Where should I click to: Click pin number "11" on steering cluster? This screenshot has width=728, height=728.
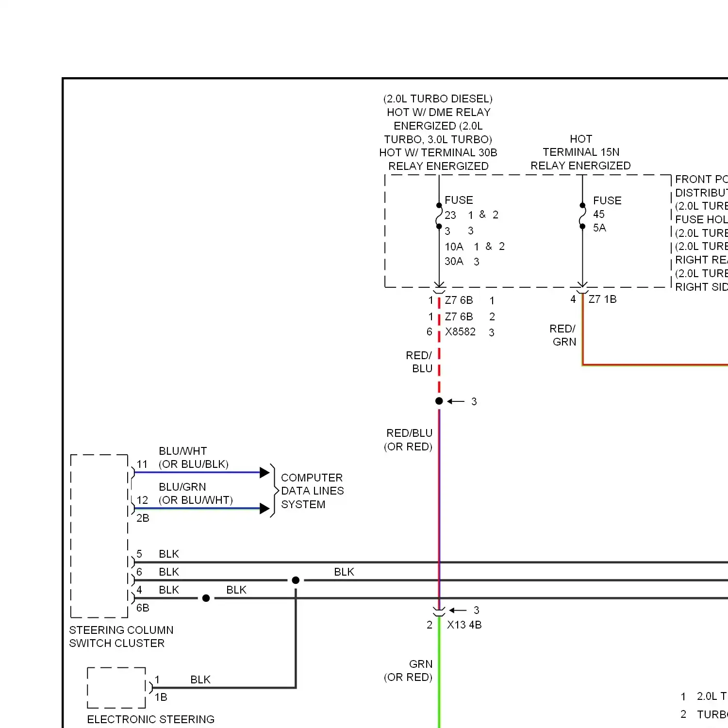[142, 464]
